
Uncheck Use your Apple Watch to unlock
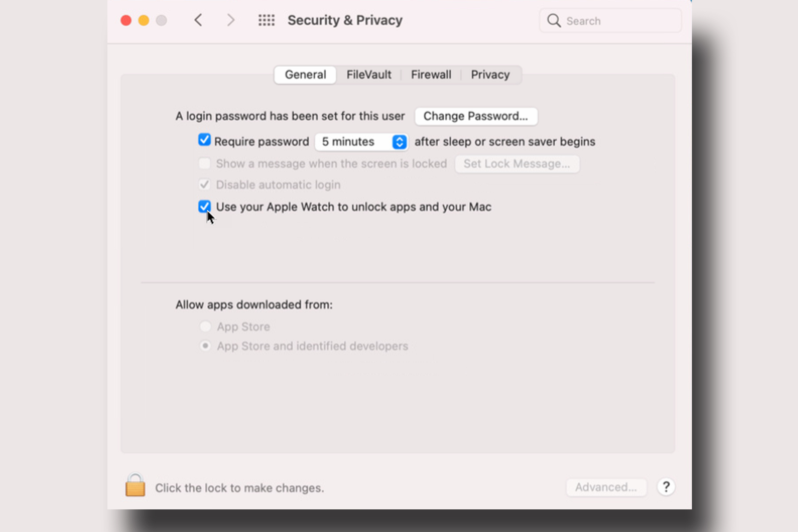tap(204, 206)
